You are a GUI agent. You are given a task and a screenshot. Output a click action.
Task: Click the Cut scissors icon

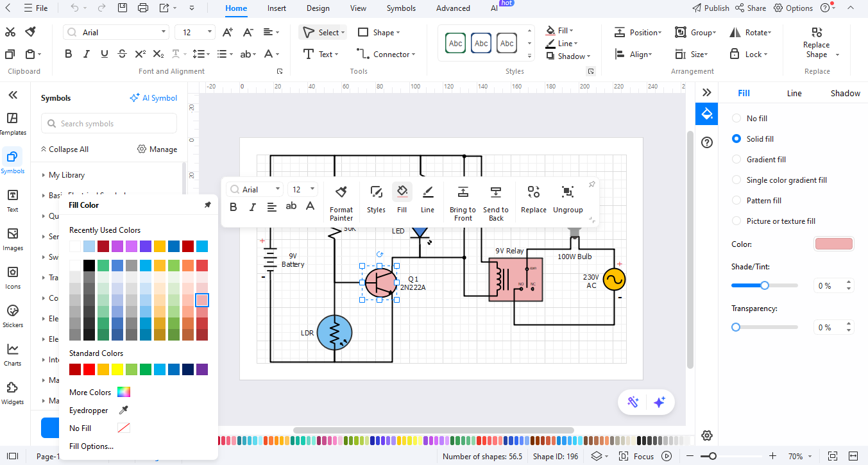pyautogui.click(x=10, y=32)
